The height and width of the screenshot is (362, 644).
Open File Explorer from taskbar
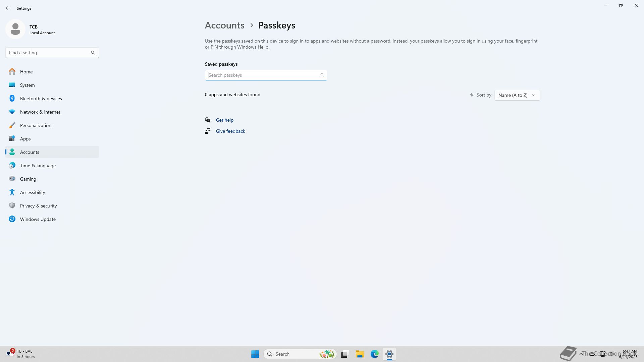[360, 354]
